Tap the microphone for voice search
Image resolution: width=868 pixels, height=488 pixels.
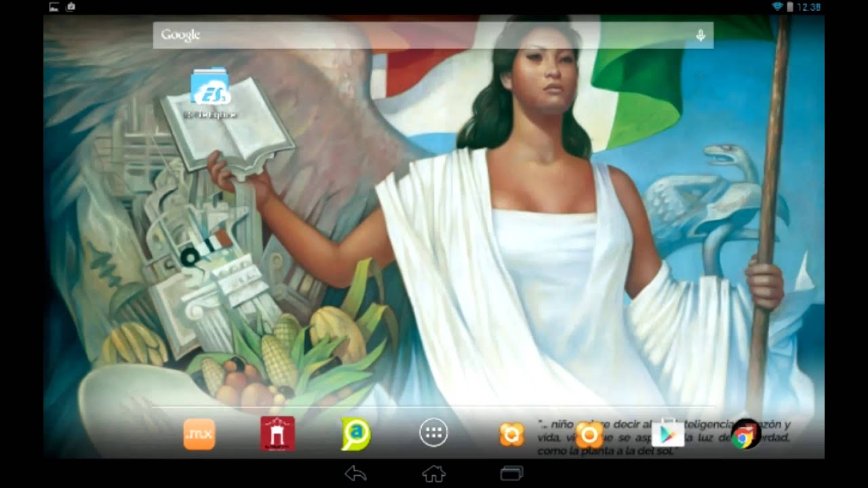701,35
